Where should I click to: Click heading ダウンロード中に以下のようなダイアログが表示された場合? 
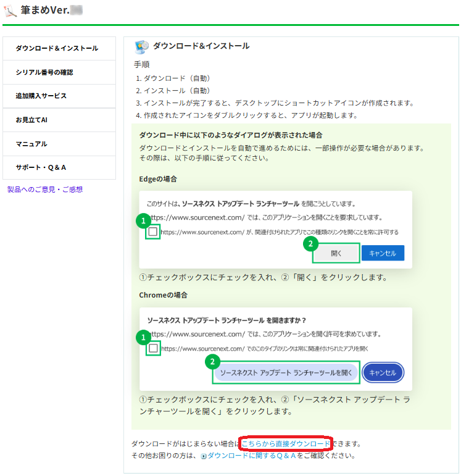click(231, 135)
